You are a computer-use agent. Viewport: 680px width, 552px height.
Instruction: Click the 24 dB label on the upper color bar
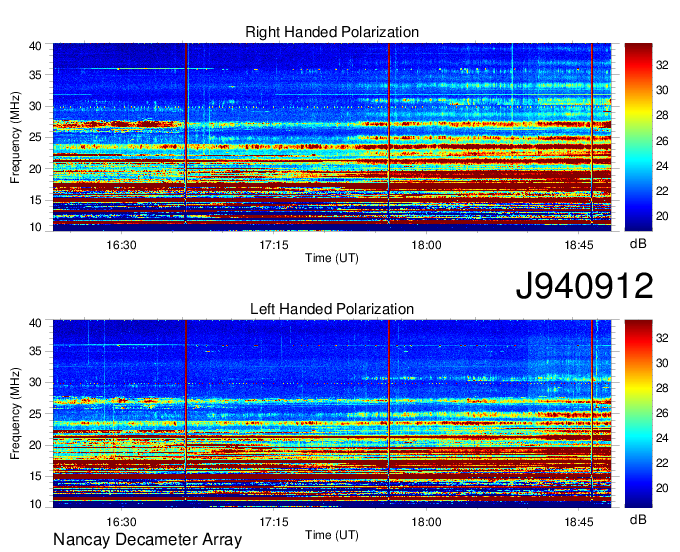pos(662,166)
